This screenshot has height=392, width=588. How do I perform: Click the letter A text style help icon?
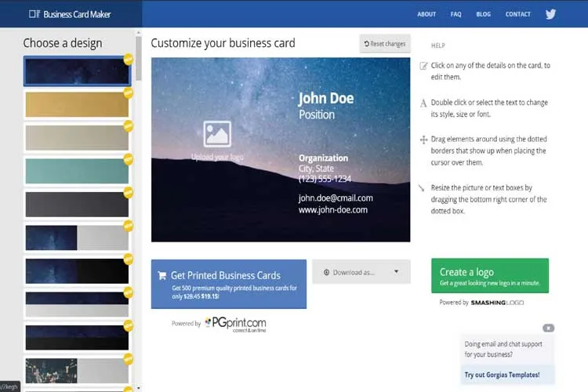click(x=423, y=103)
